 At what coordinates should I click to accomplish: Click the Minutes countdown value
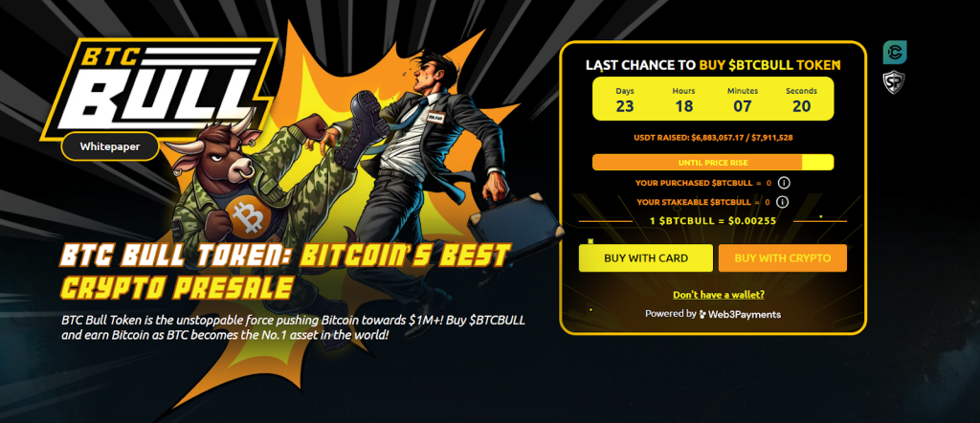742,106
